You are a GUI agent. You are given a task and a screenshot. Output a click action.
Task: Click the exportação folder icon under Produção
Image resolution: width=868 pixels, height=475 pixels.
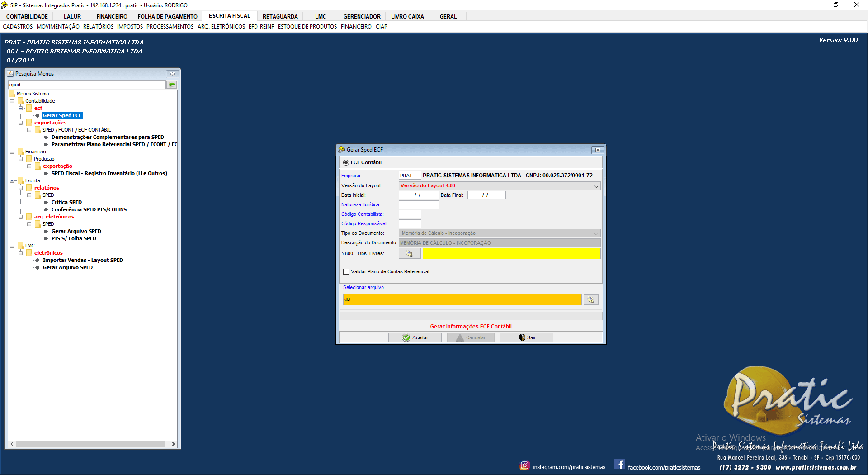(x=38, y=166)
